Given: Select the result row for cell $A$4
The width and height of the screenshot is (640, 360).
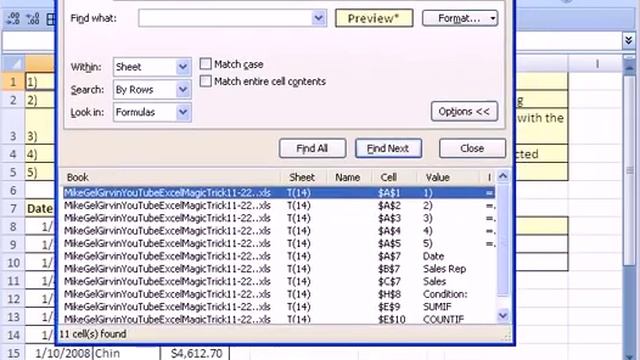Looking at the screenshot, I should tap(279, 231).
